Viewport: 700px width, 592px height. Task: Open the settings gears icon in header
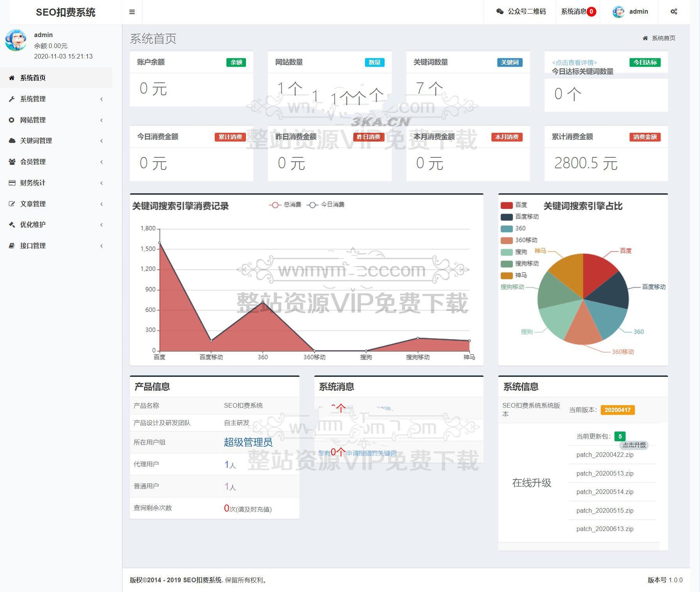click(674, 12)
